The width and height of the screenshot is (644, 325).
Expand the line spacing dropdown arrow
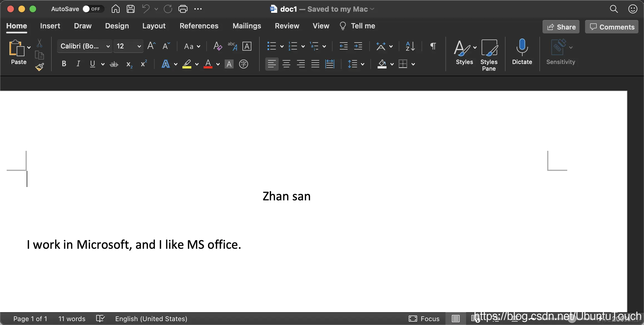363,64
